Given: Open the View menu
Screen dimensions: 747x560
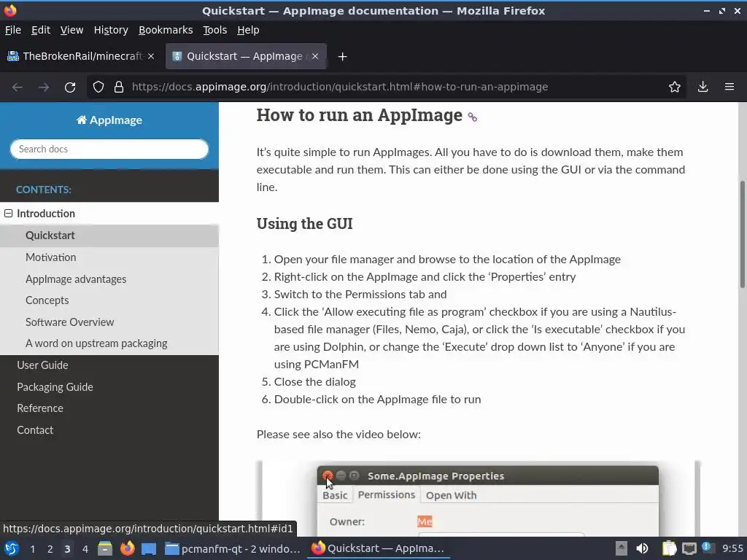Looking at the screenshot, I should (x=71, y=30).
